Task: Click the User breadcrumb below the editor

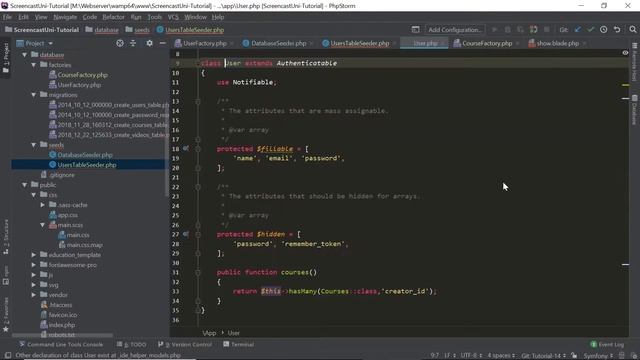Action: [233, 333]
